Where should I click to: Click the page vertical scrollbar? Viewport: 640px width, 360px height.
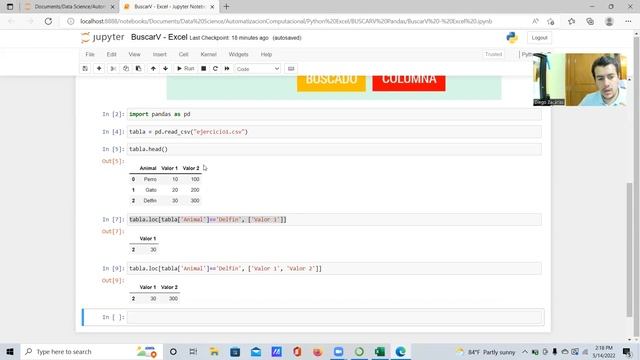pos(629,249)
